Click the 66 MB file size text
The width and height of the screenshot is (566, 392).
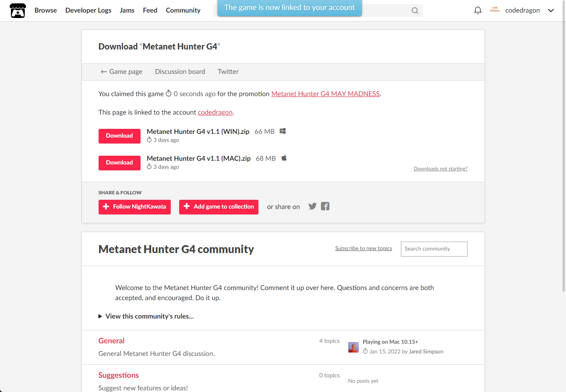(x=265, y=132)
